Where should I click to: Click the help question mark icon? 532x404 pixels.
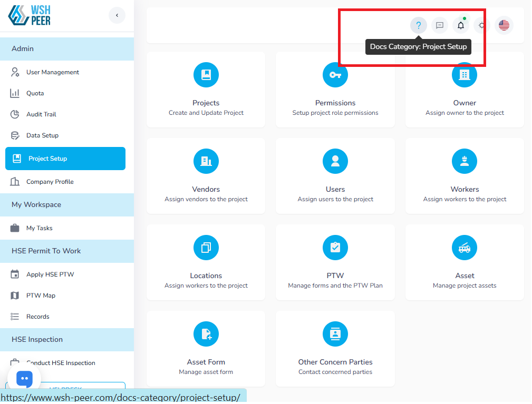click(419, 25)
